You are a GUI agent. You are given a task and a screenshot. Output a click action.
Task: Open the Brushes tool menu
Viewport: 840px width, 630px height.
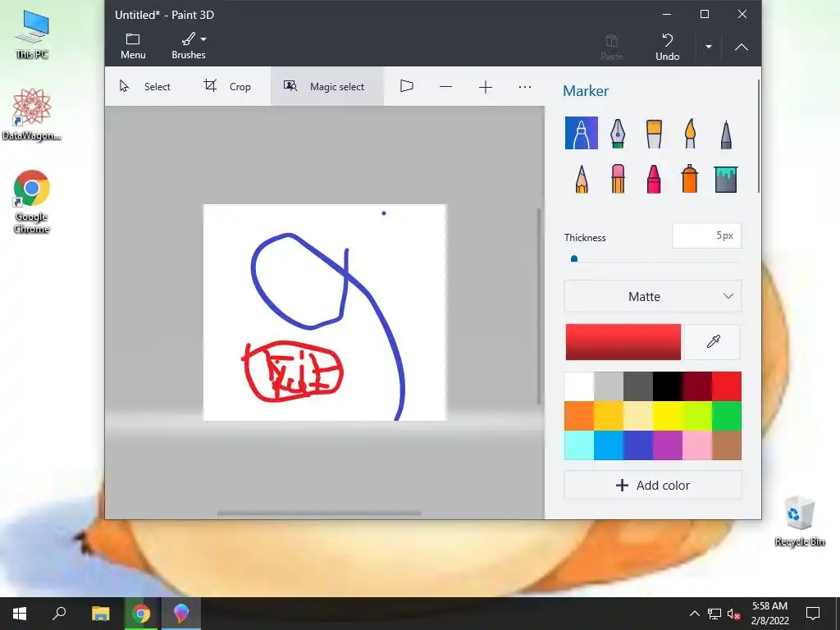click(189, 46)
